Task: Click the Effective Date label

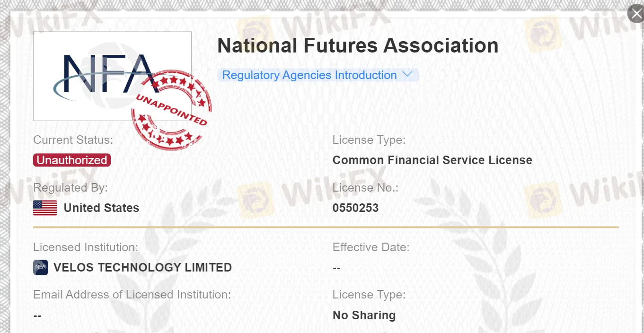Action: tap(371, 247)
